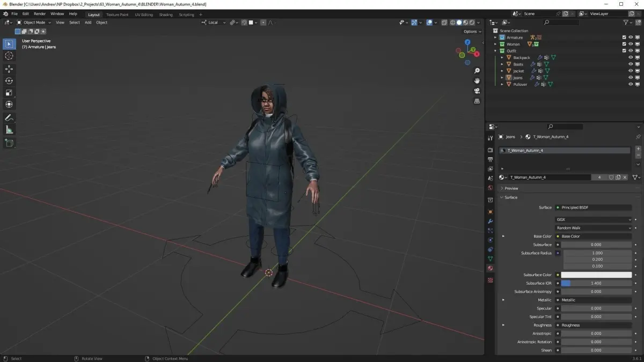The height and width of the screenshot is (362, 644).
Task: Select the Select Box tool
Action: [x=9, y=43]
